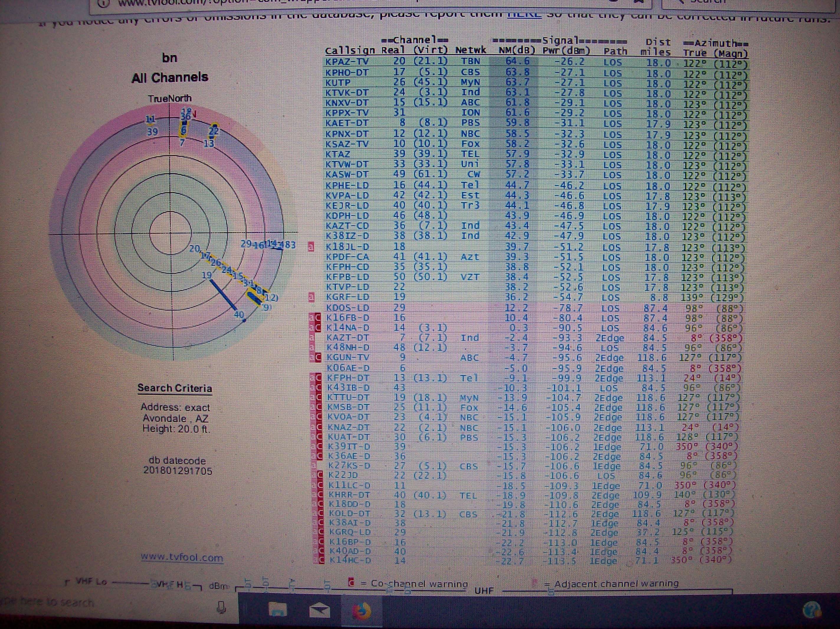840x629 pixels.
Task: Open File Explorer from the taskbar
Action: [278, 610]
